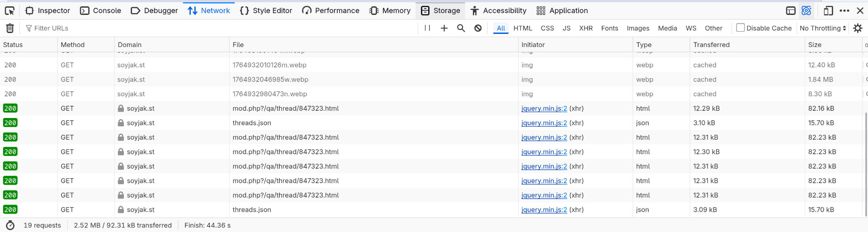
Task: Click the plus icon to add request
Action: tap(444, 28)
